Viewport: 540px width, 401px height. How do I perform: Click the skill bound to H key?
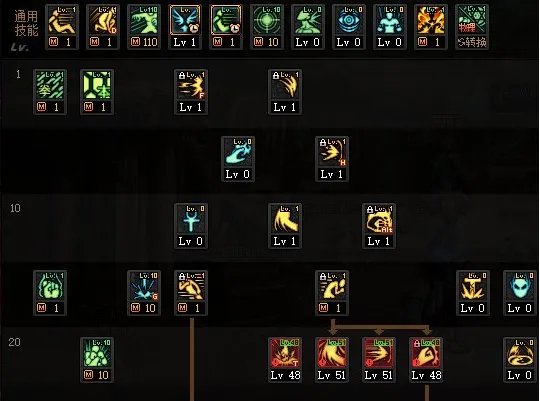332,152
